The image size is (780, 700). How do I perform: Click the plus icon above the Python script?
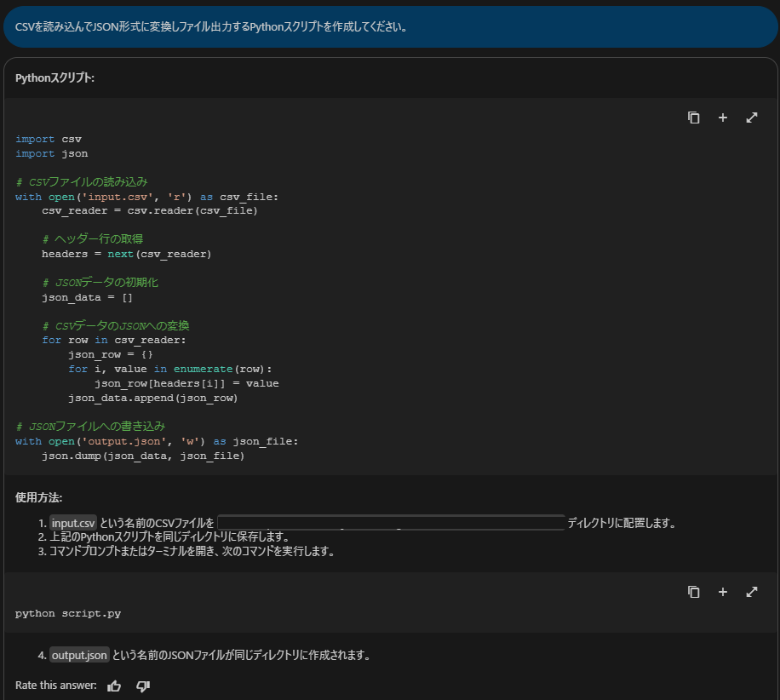tap(722, 117)
